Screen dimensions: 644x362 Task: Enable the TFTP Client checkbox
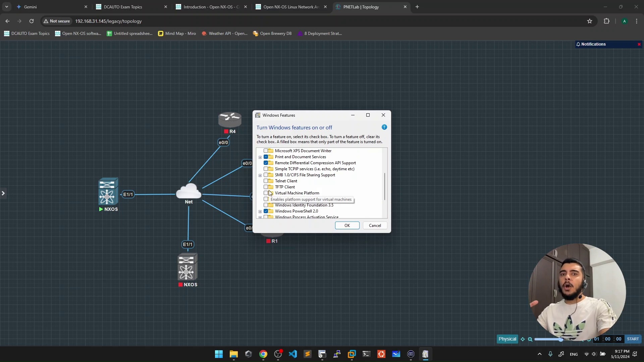click(266, 187)
